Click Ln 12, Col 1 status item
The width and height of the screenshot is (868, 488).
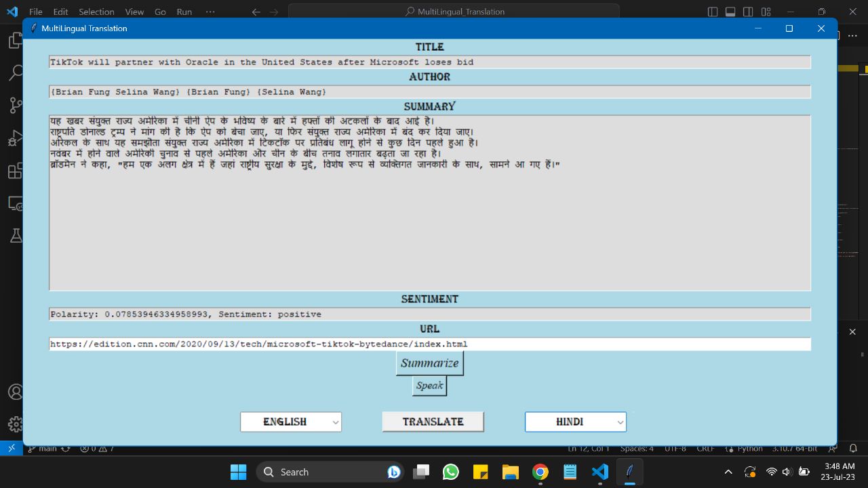pos(588,449)
